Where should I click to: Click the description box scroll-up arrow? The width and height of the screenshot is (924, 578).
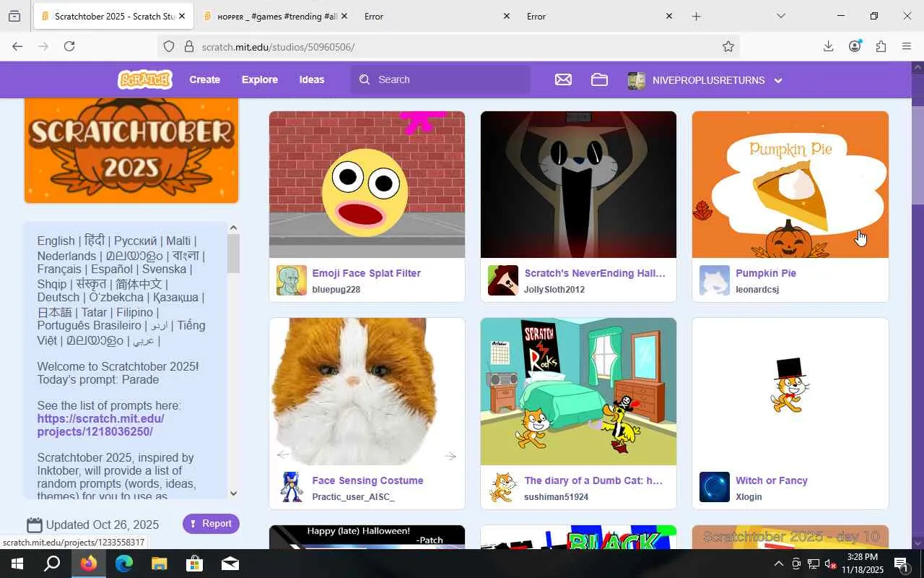233,228
